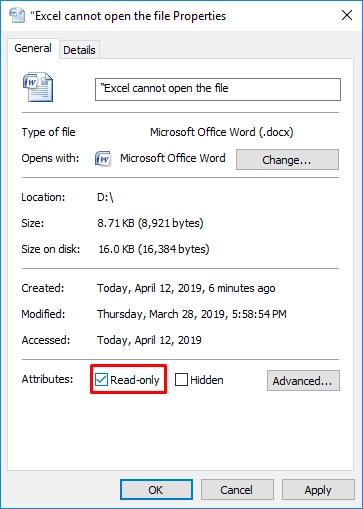Click the Microsoft Office Word app icon
The height and width of the screenshot is (509, 363).
(x=103, y=158)
